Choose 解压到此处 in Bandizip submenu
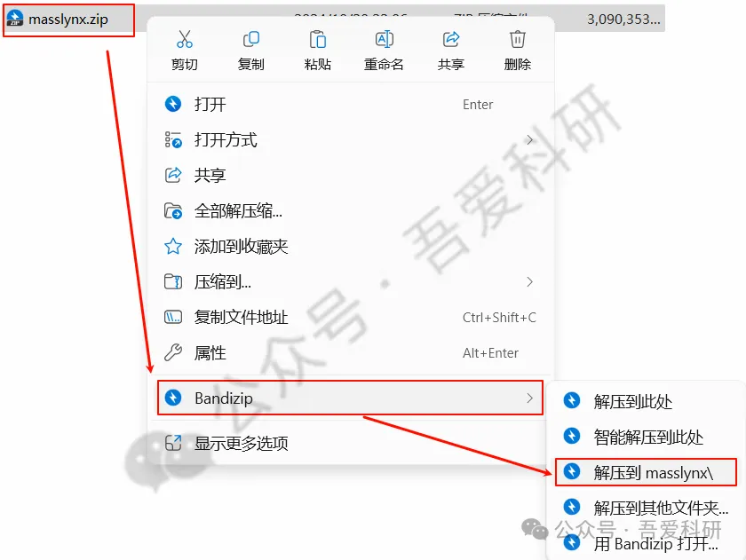The image size is (746, 560). coord(646,402)
